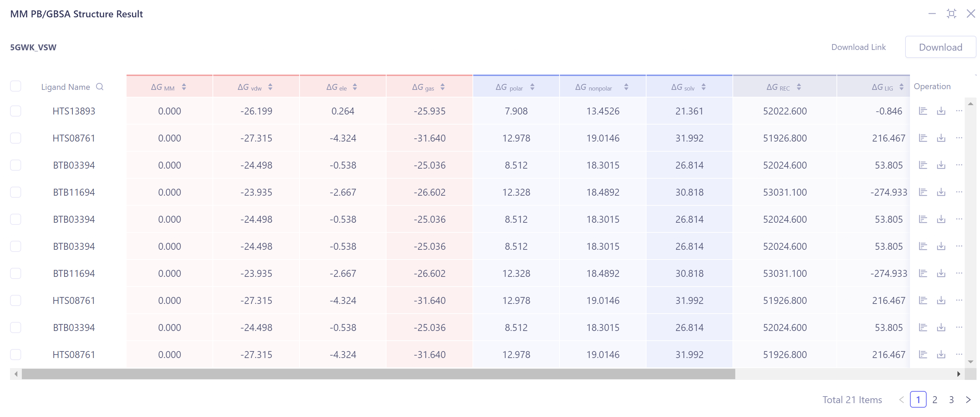
Task: Toggle the select-all checkbox in the header
Action: click(x=16, y=86)
